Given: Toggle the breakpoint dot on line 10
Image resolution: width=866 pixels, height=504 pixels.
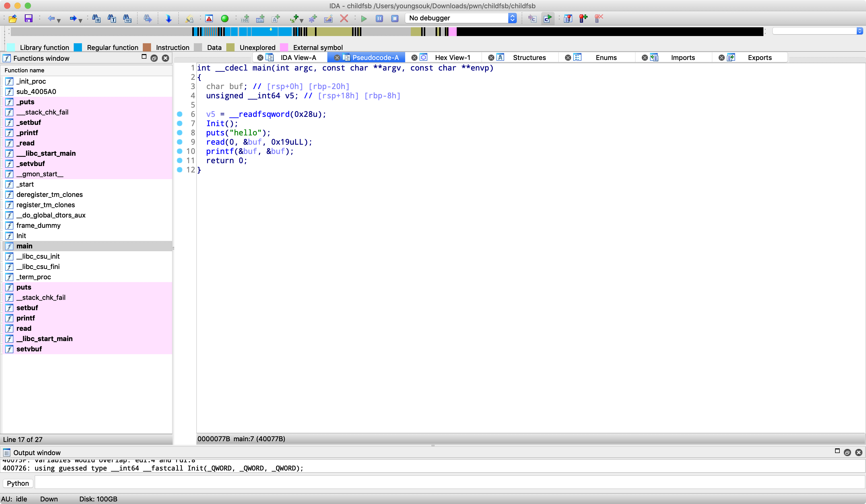Looking at the screenshot, I should [x=179, y=151].
